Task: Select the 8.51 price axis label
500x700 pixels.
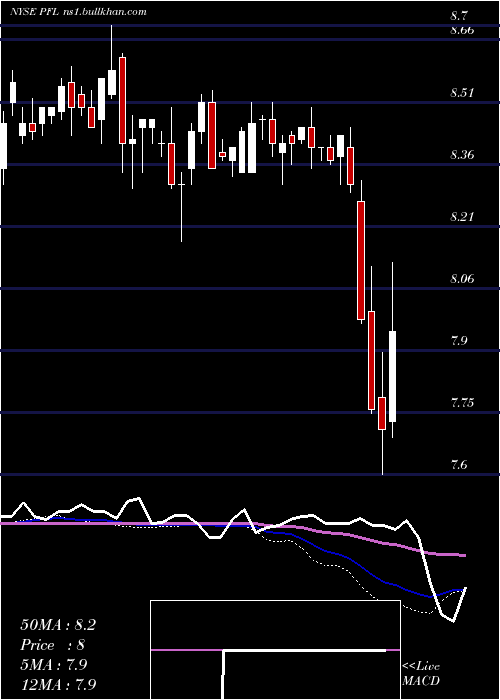Action: click(x=462, y=93)
